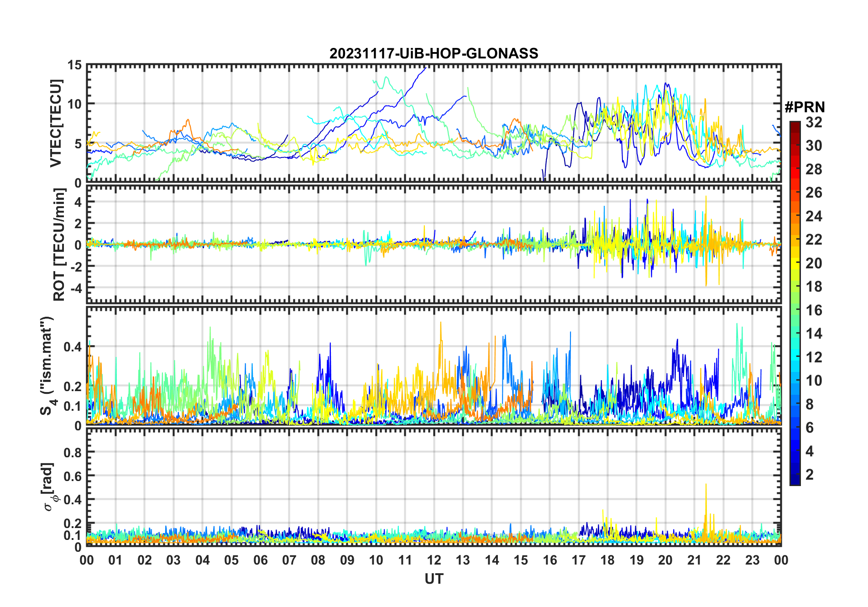Click inside the S4 scintillation plot panel
868x607 pixels.
click(x=434, y=366)
